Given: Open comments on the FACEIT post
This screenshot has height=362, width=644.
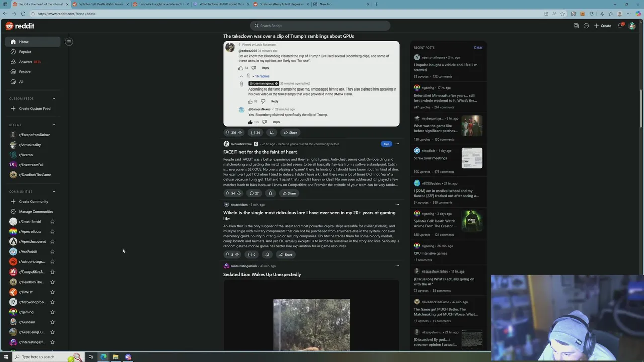Looking at the screenshot, I should point(254,193).
